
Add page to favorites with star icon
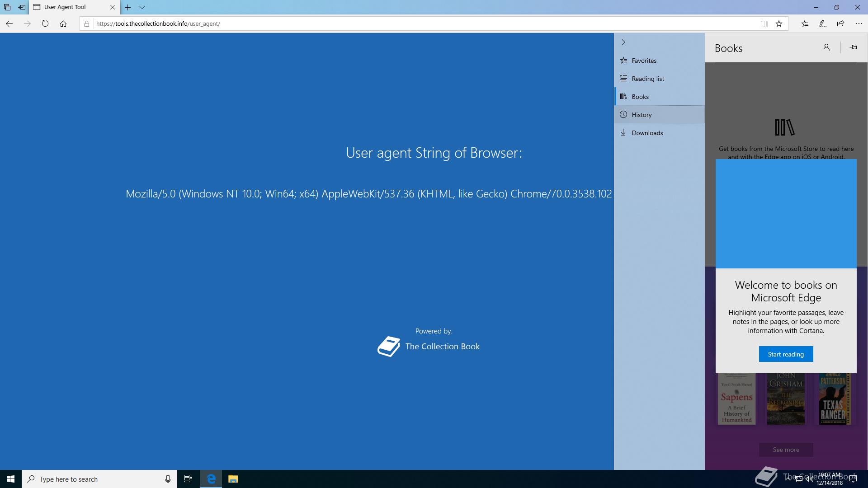(779, 24)
